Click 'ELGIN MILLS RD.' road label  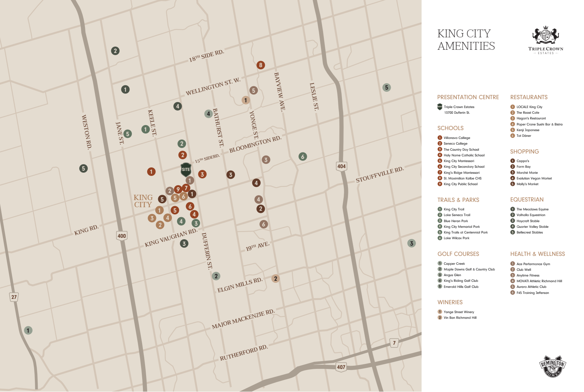[240, 285]
